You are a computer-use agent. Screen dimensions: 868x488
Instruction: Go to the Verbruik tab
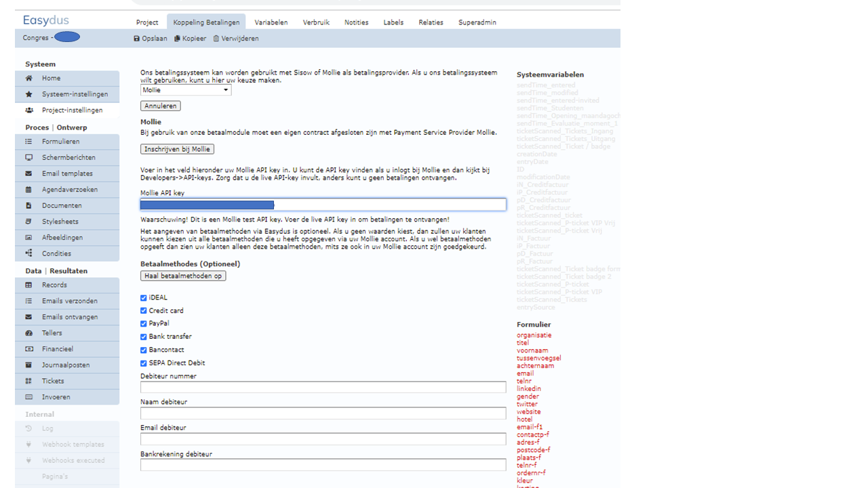click(x=316, y=22)
